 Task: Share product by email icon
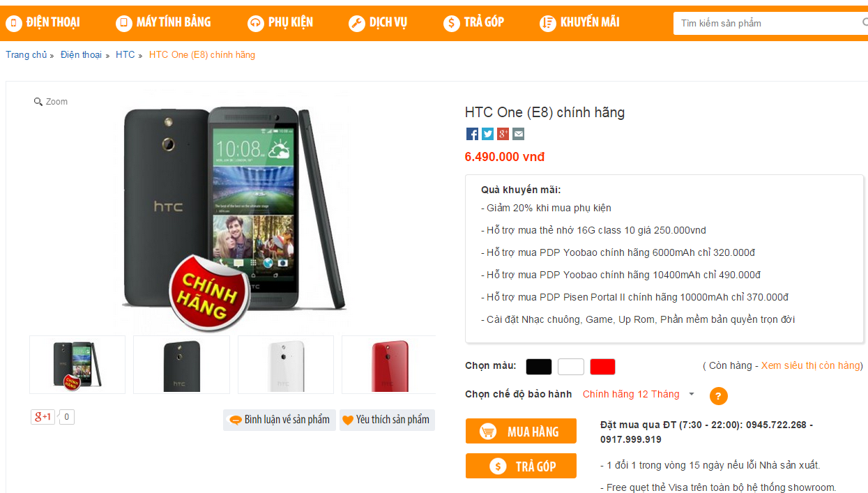[x=518, y=134]
